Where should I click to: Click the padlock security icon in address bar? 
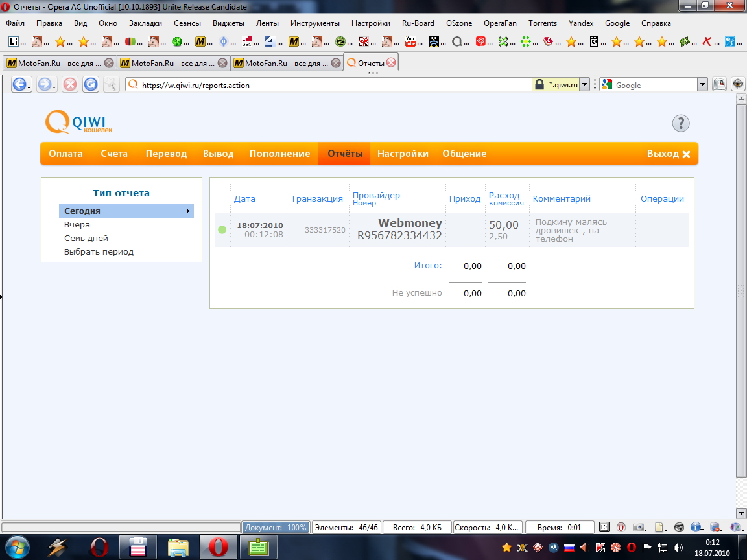coord(539,85)
